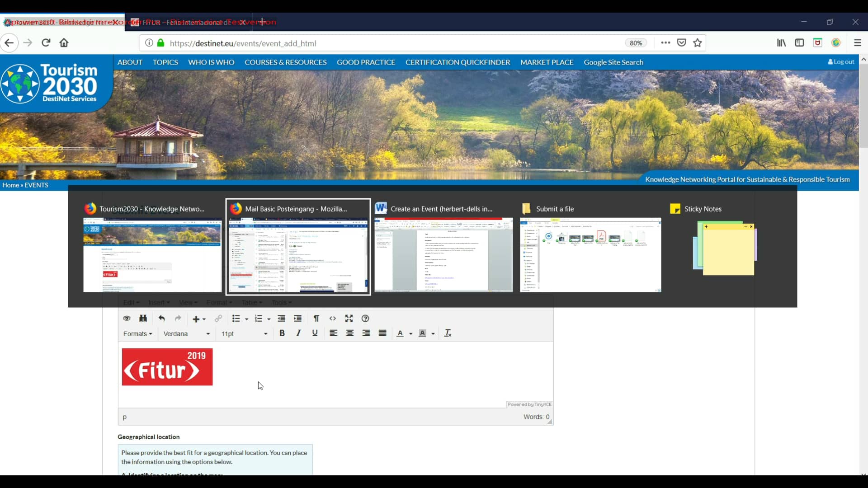Open the Verdana font family dropdown
Viewport: 868px width, 488px height.
[187, 334]
